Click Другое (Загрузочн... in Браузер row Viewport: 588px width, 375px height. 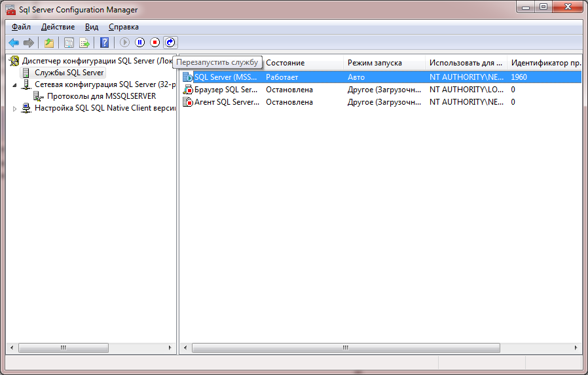(384, 90)
